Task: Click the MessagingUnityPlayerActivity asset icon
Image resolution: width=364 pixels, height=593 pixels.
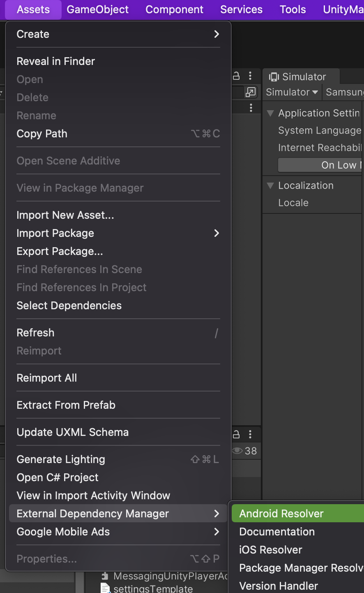Action: (105, 576)
